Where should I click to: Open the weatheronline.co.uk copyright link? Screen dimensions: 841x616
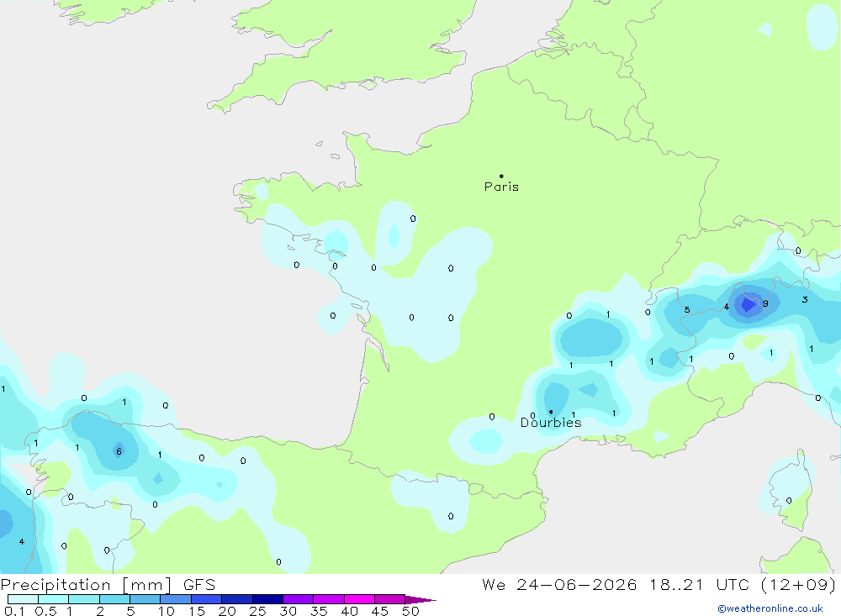tap(770, 608)
